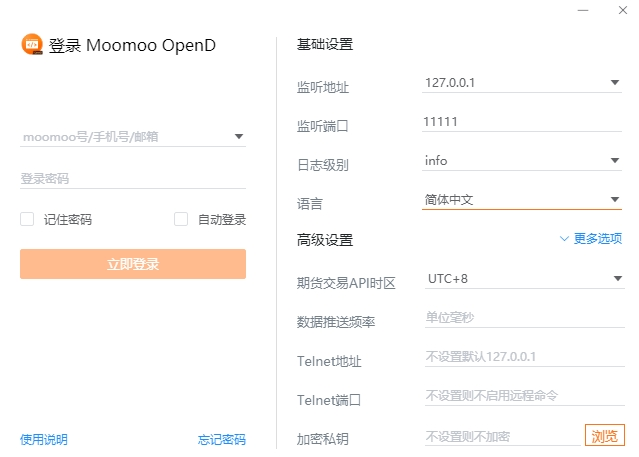Click 浏览 to choose private key
The height and width of the screenshot is (457, 639).
coord(604,436)
